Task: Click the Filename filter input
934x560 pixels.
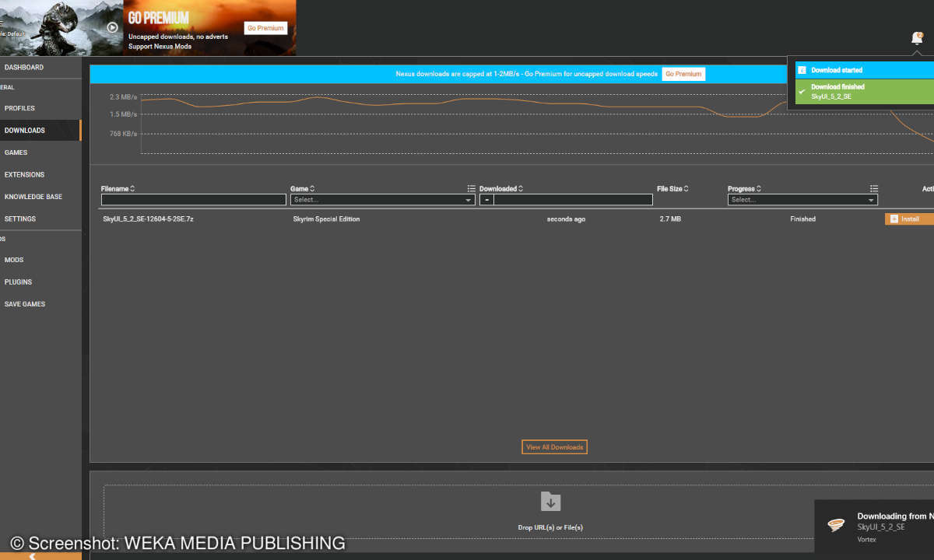Action: (x=194, y=200)
